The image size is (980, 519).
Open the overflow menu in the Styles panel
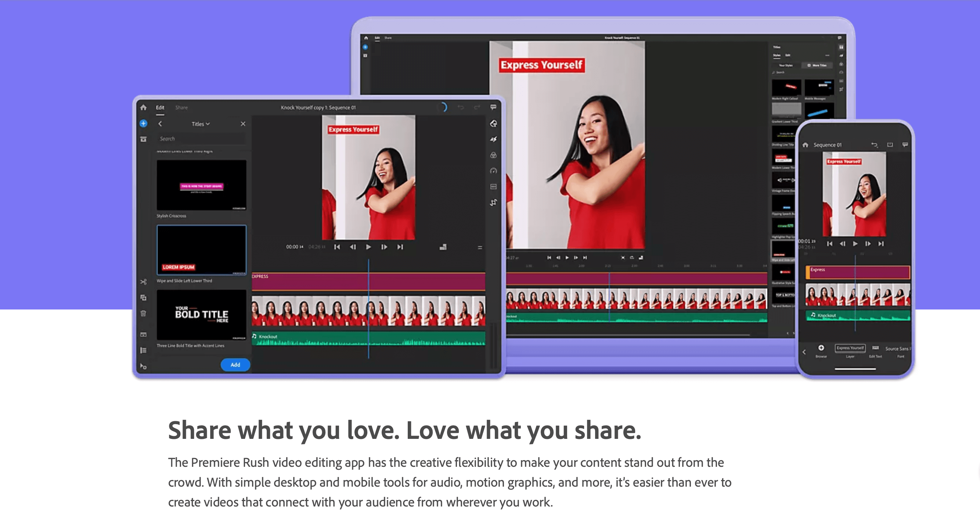click(828, 55)
